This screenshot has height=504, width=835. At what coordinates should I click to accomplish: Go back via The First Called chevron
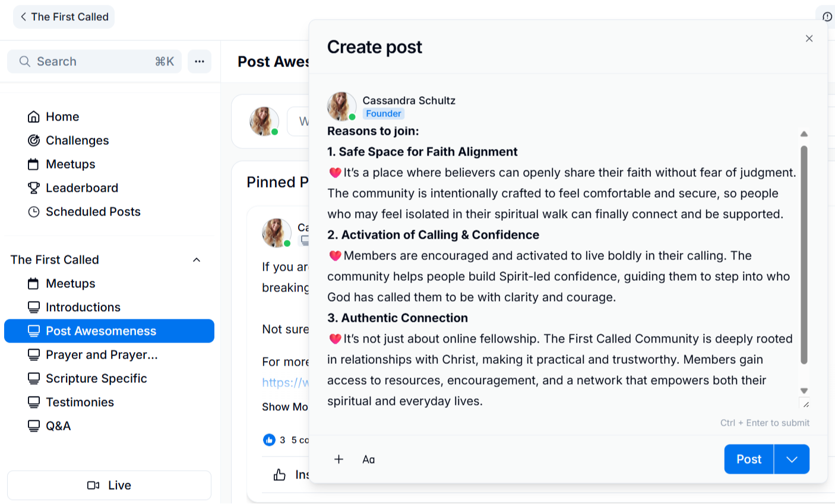[23, 17]
